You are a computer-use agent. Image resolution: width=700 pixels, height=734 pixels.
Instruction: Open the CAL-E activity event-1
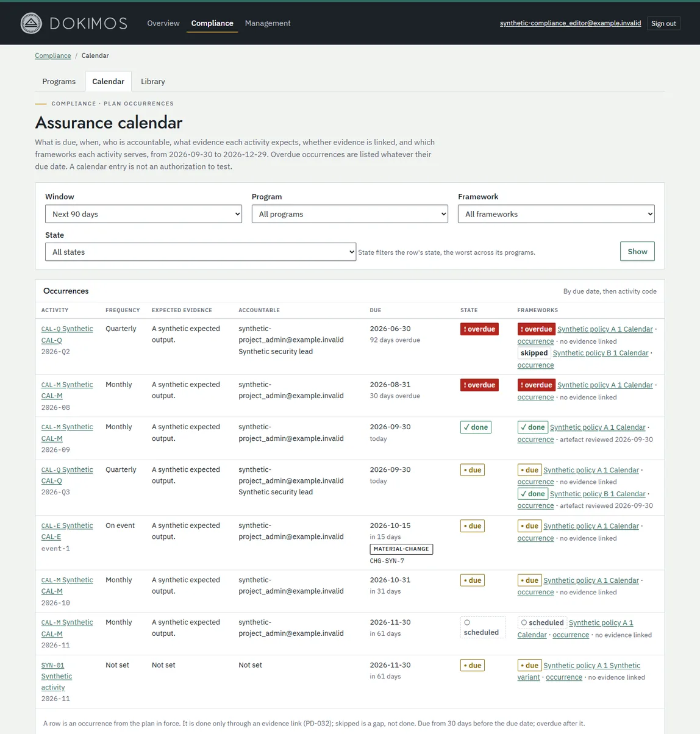[67, 531]
